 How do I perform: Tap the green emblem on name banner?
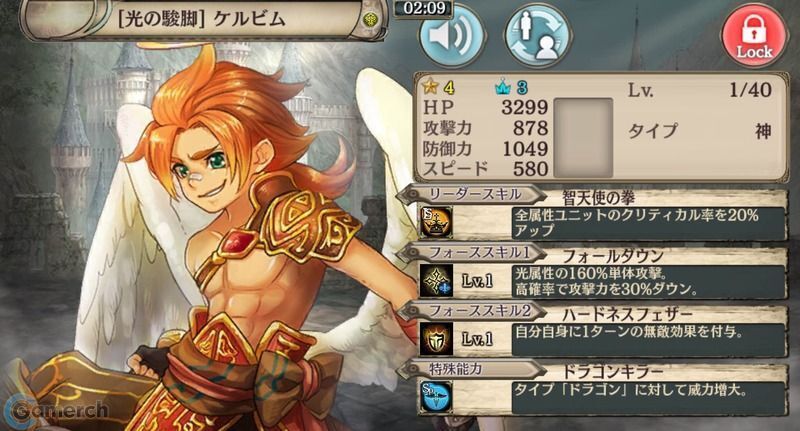[369, 20]
